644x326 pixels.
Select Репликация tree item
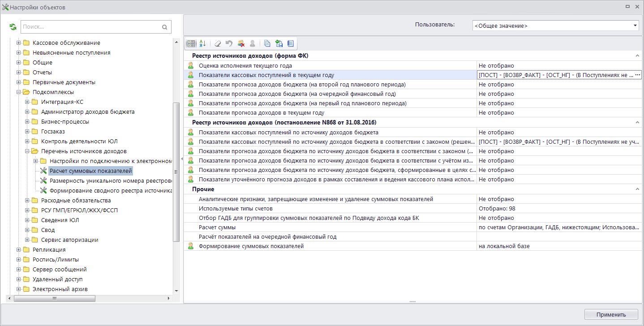point(49,250)
